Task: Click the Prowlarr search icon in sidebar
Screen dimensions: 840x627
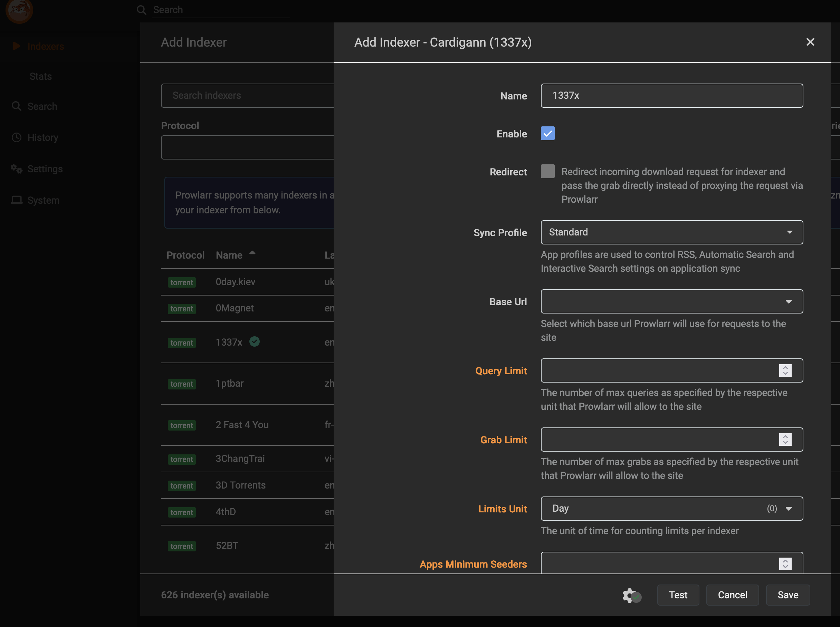Action: 17,106
